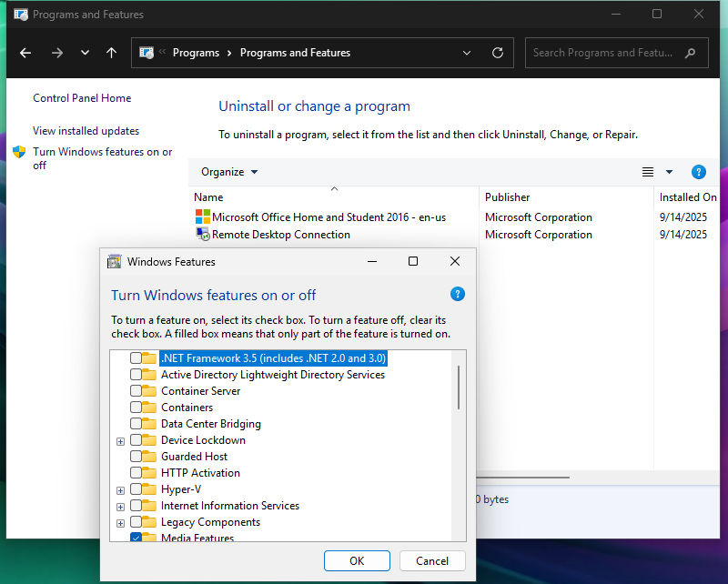Screen dimensions: 728x584
Task: Tick the HTTP Activation checkbox
Action: click(x=136, y=473)
